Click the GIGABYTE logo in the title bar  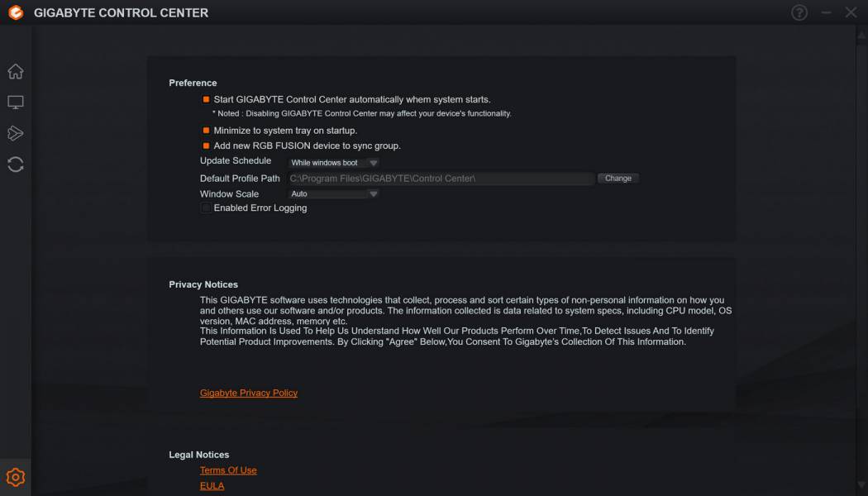(14, 12)
